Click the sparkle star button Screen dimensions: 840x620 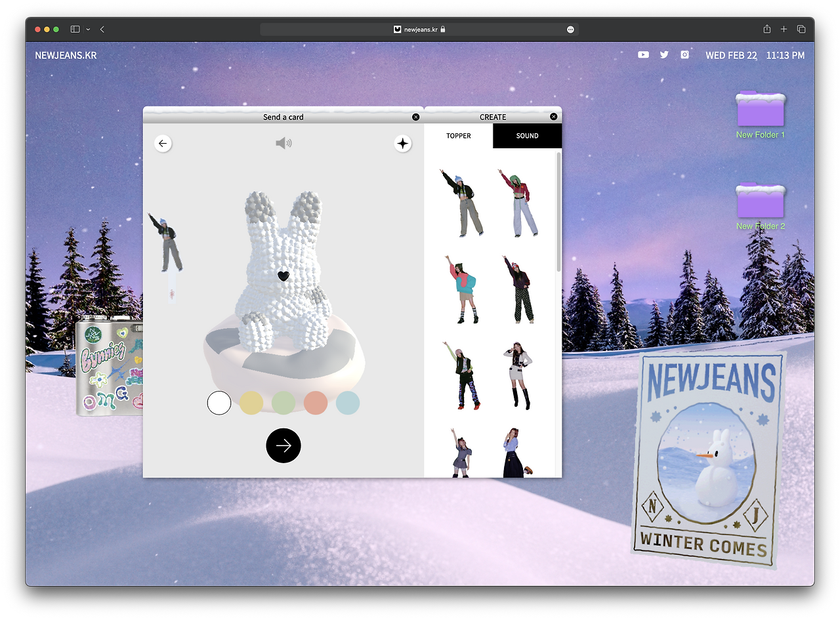(403, 143)
